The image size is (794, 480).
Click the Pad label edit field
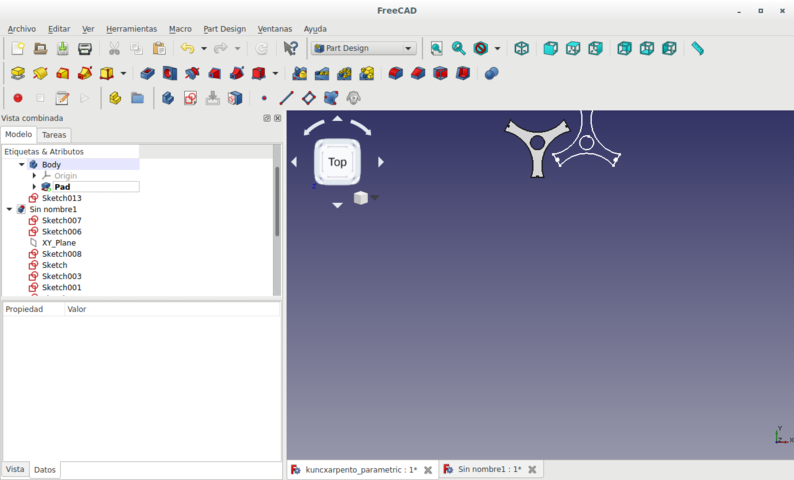point(96,187)
